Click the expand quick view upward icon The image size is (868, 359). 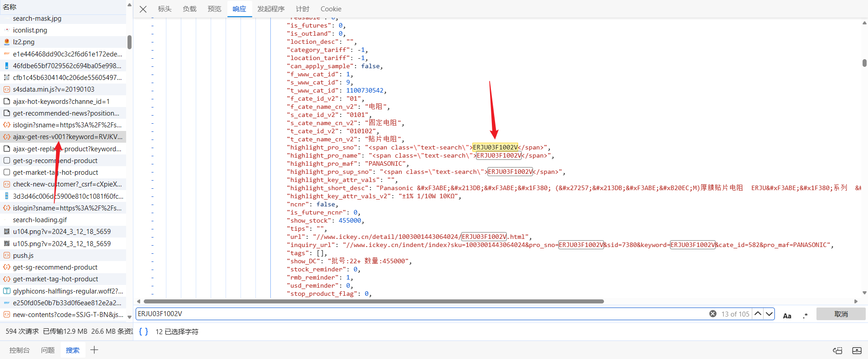point(857,350)
